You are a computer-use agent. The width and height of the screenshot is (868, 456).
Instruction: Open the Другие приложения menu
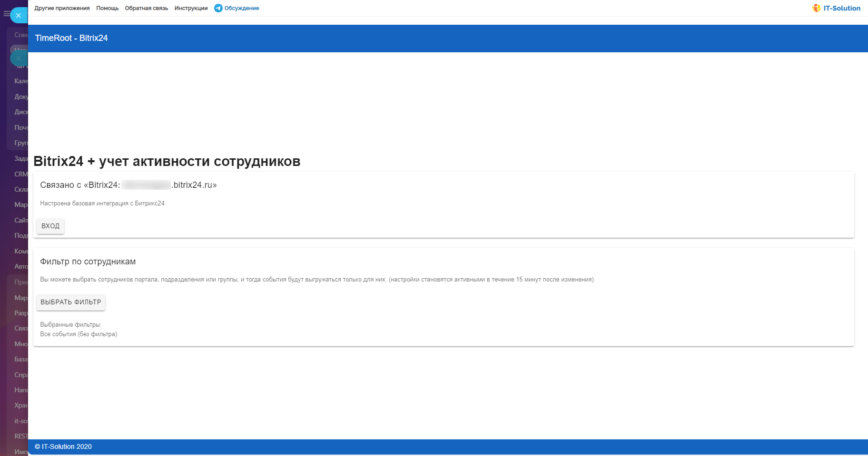[62, 8]
